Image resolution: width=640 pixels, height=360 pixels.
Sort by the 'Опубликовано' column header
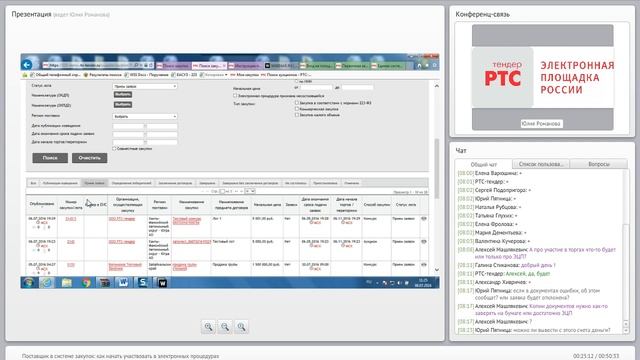(42, 204)
